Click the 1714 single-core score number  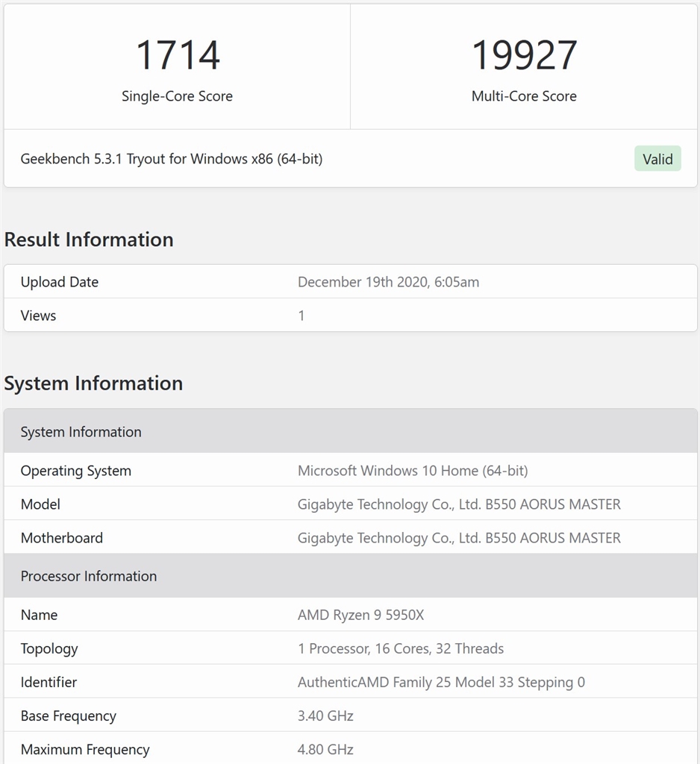coord(178,55)
